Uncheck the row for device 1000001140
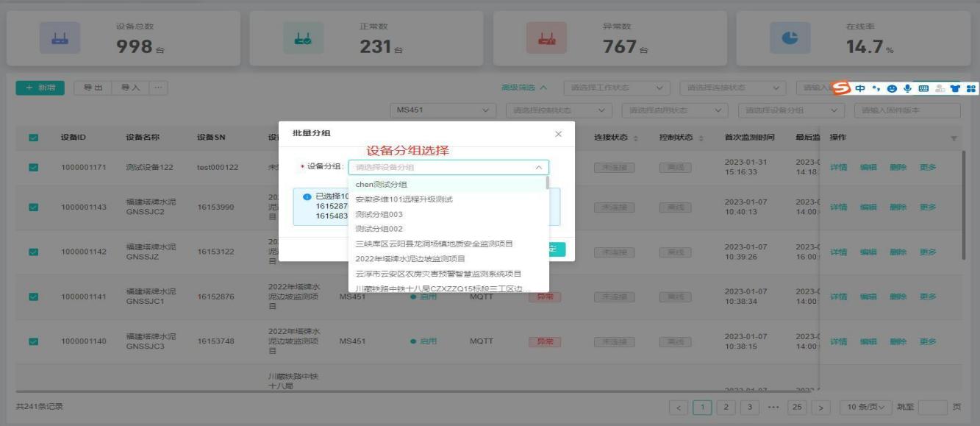980x426 pixels. tap(33, 341)
